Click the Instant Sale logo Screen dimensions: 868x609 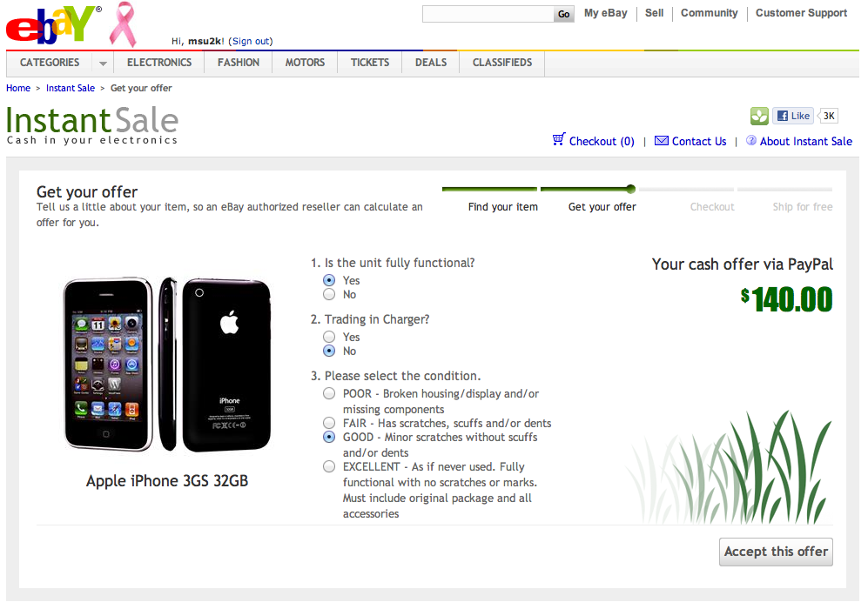(92, 125)
